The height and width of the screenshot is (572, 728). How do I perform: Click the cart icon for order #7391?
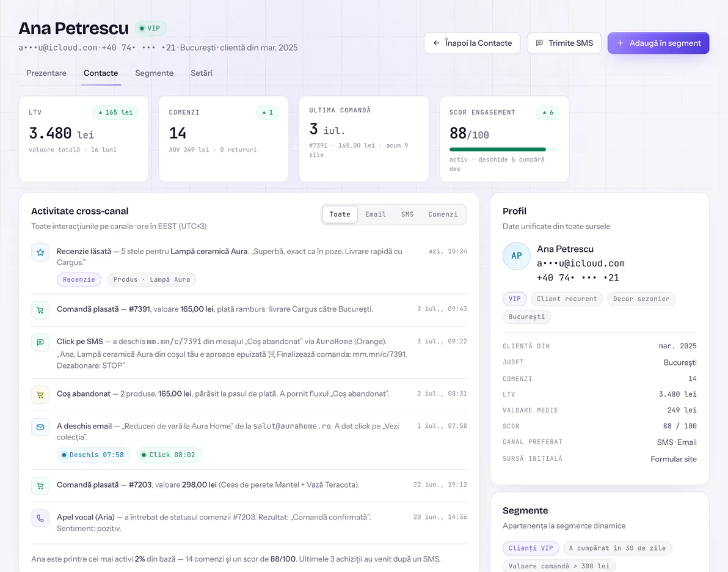point(40,310)
